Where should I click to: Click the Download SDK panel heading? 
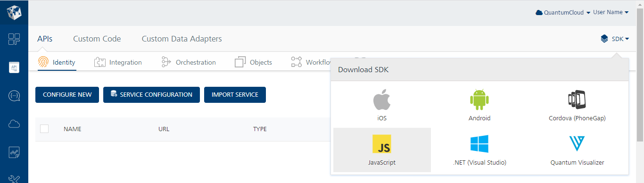coord(363,70)
